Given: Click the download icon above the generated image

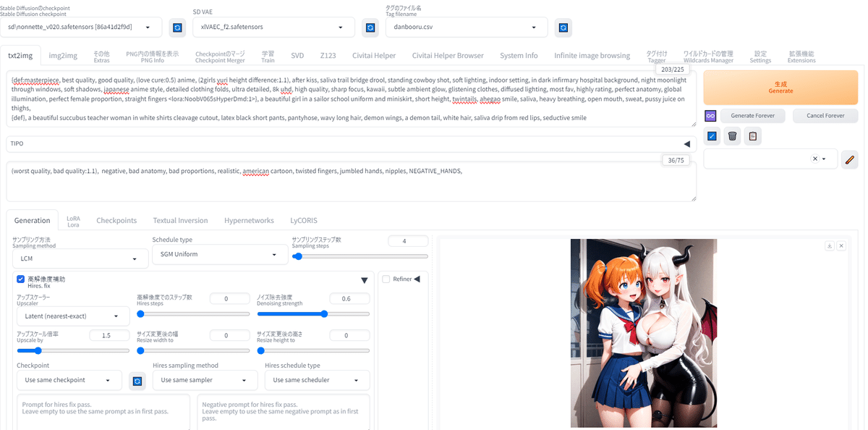Looking at the screenshot, I should tap(830, 245).
